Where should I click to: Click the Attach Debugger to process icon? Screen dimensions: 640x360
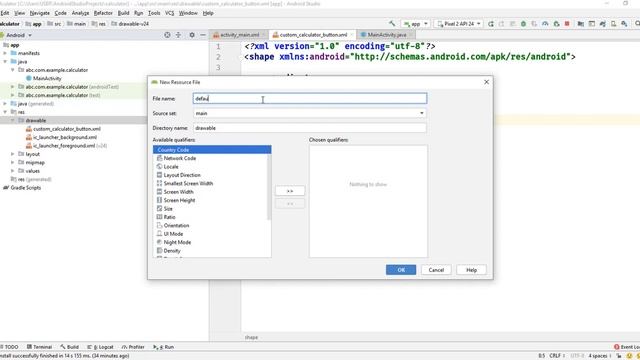pos(556,24)
